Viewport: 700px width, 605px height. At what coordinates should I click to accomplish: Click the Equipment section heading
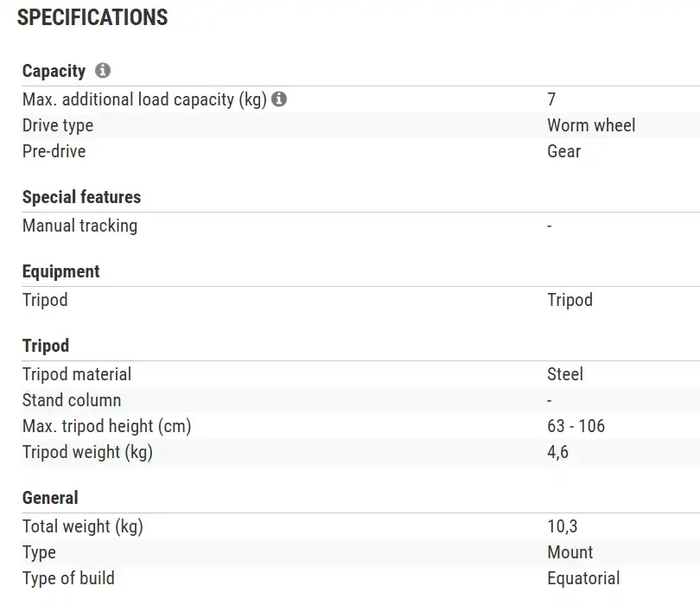pyautogui.click(x=60, y=271)
